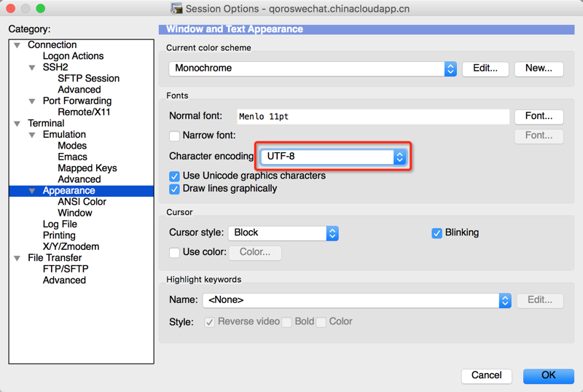Select the File Transfer category label

click(x=55, y=258)
